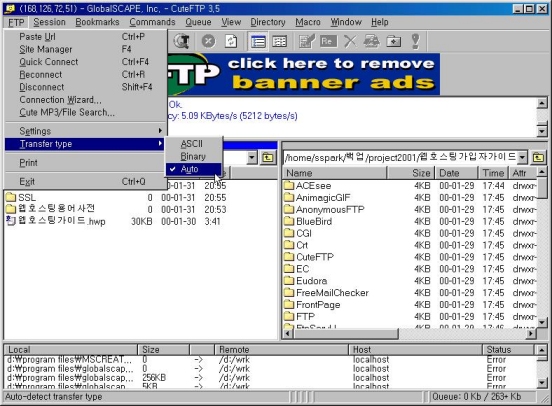
Task: Sort remote list by Name column header
Action: (x=335, y=173)
